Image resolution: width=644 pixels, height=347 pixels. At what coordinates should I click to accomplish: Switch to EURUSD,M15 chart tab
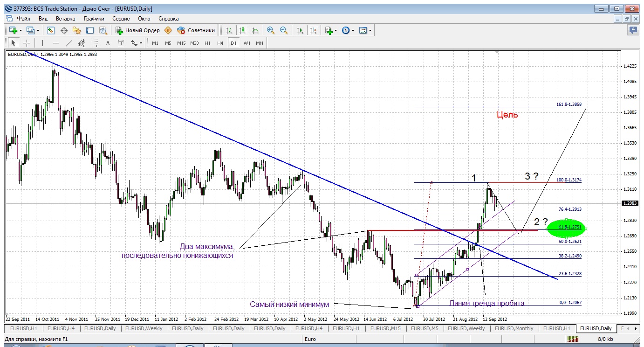click(386, 328)
